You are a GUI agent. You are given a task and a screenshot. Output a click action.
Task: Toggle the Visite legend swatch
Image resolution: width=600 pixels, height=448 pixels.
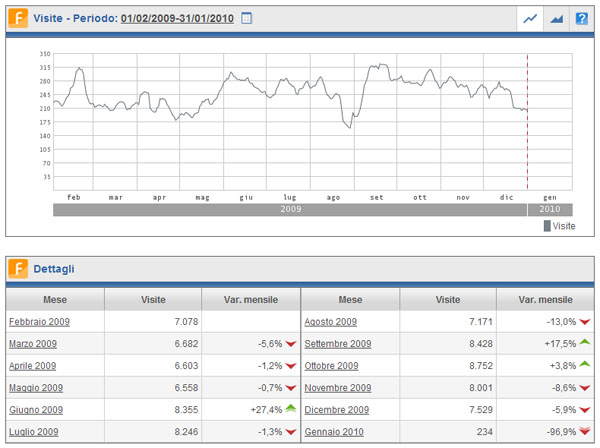coord(547,226)
